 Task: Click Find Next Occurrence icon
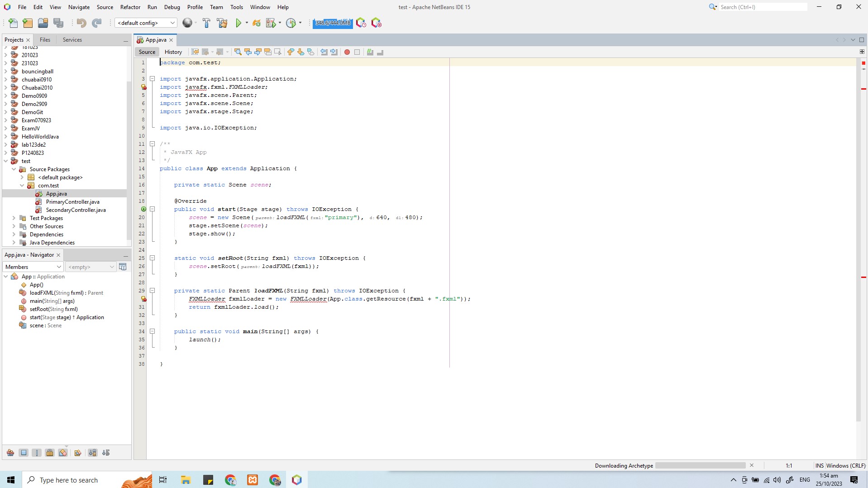point(258,52)
